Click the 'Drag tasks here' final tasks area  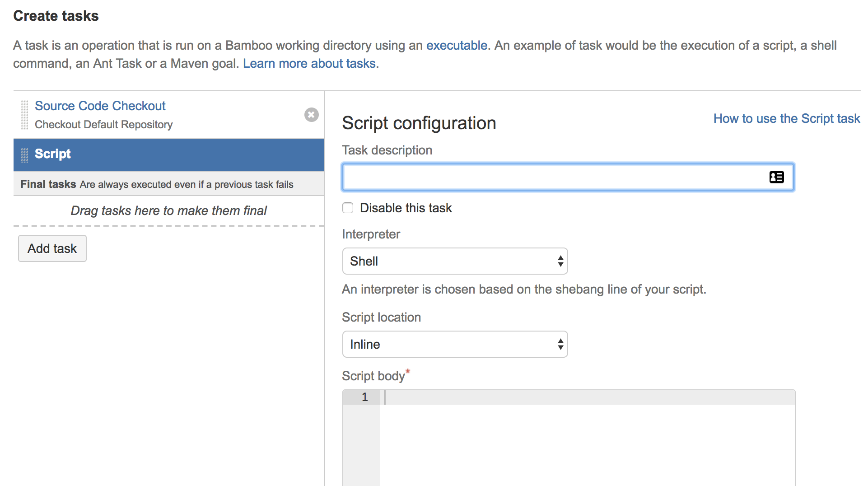pyautogui.click(x=168, y=210)
